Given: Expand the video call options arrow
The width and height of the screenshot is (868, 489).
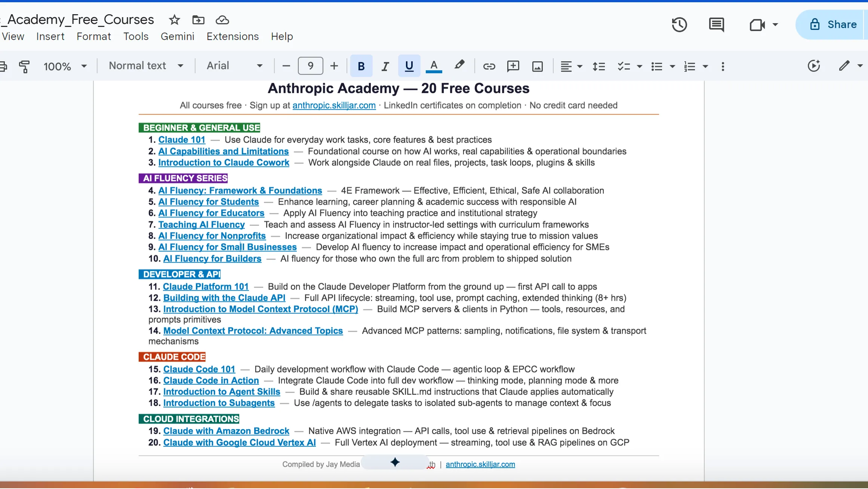Looking at the screenshot, I should (x=775, y=25).
